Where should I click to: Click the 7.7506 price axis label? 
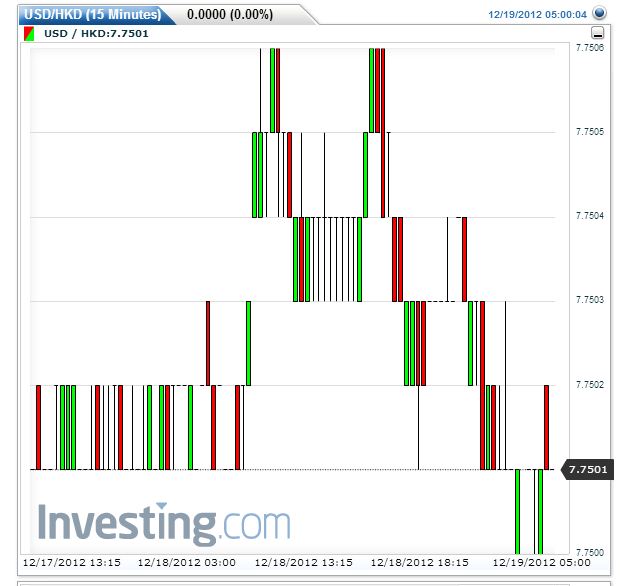pos(590,48)
